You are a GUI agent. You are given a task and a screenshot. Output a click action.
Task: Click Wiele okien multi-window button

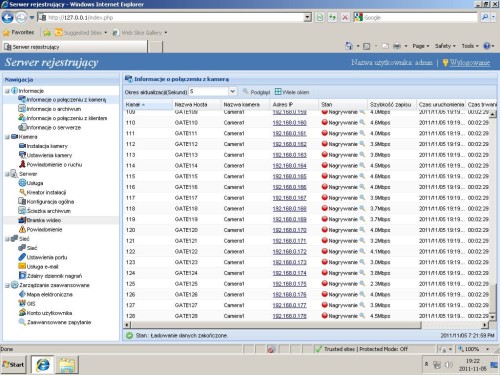pos(292,92)
